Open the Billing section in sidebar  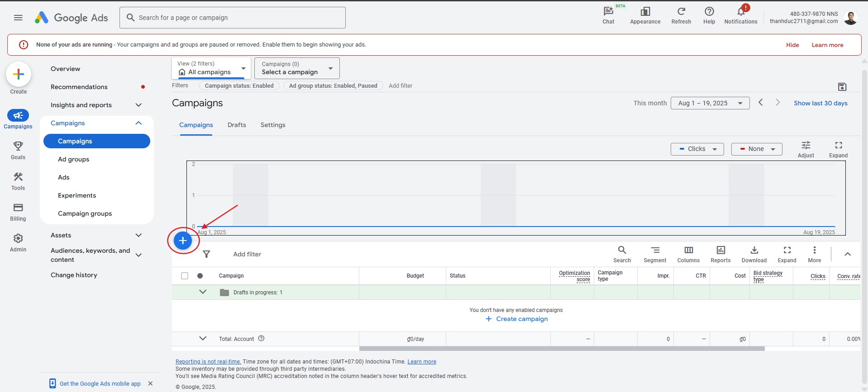click(x=18, y=212)
